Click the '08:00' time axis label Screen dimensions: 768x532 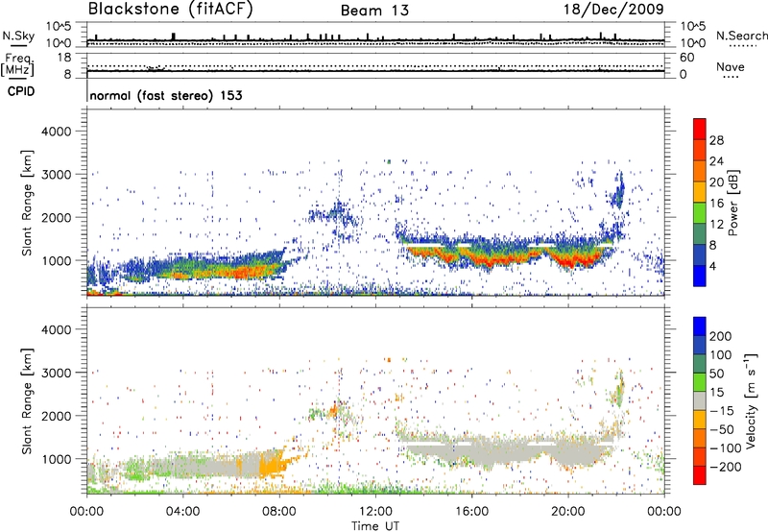click(279, 512)
